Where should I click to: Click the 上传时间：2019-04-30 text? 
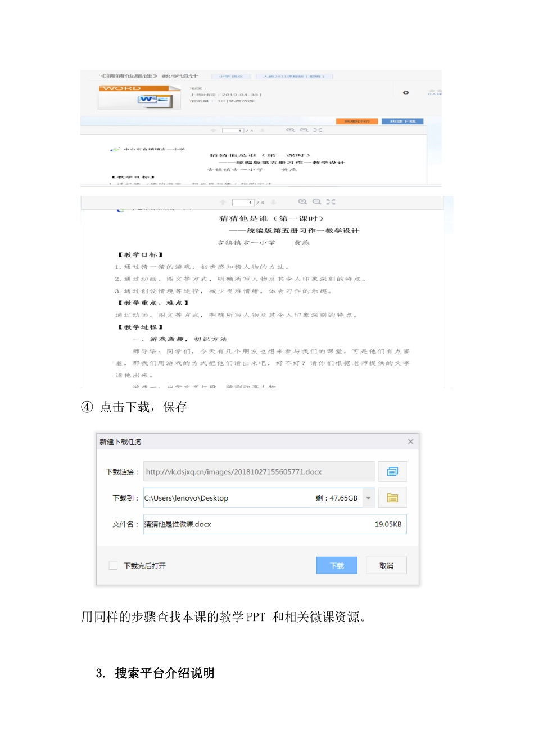click(225, 94)
